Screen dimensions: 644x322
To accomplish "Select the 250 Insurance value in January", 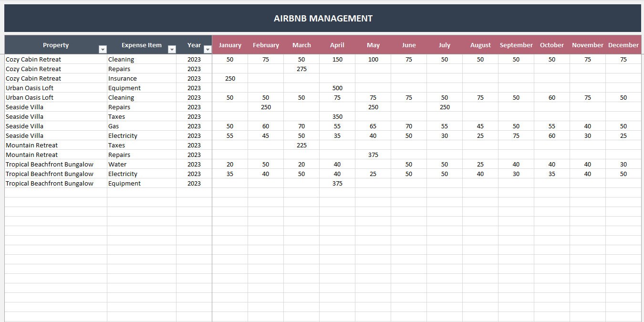I will pyautogui.click(x=230, y=78).
